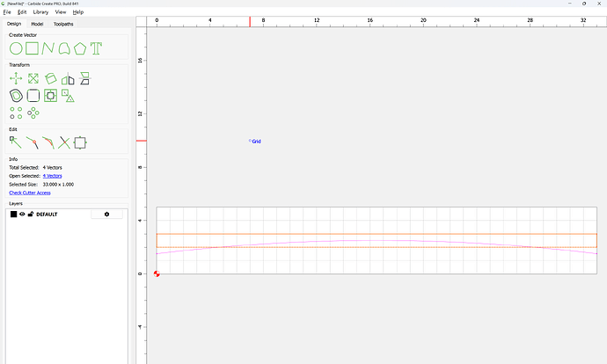607x364 pixels.
Task: Select the Text create tool
Action: point(96,48)
